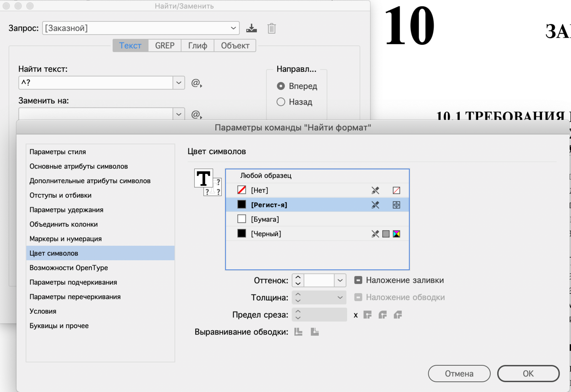Open Параметры стиля category
The image size is (571, 392).
pos(100,152)
